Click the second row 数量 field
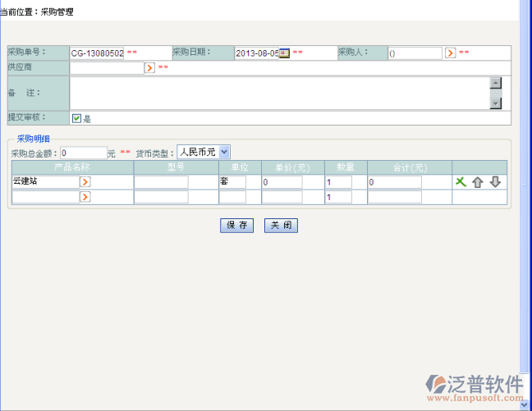532x411 pixels. (338, 197)
